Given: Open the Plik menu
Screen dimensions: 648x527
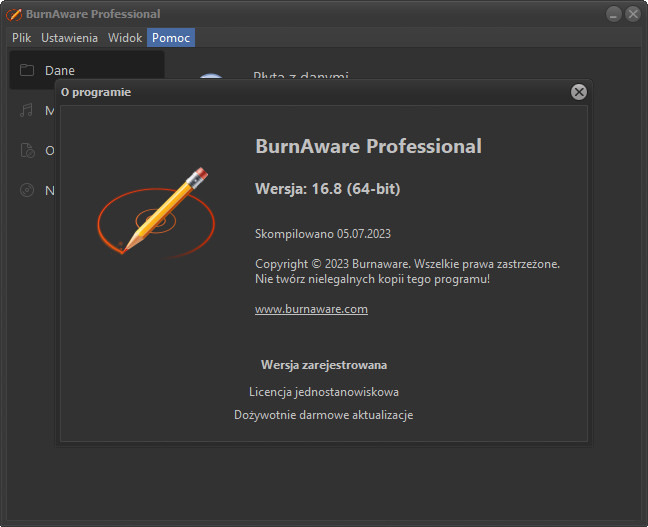Looking at the screenshot, I should [x=21, y=38].
